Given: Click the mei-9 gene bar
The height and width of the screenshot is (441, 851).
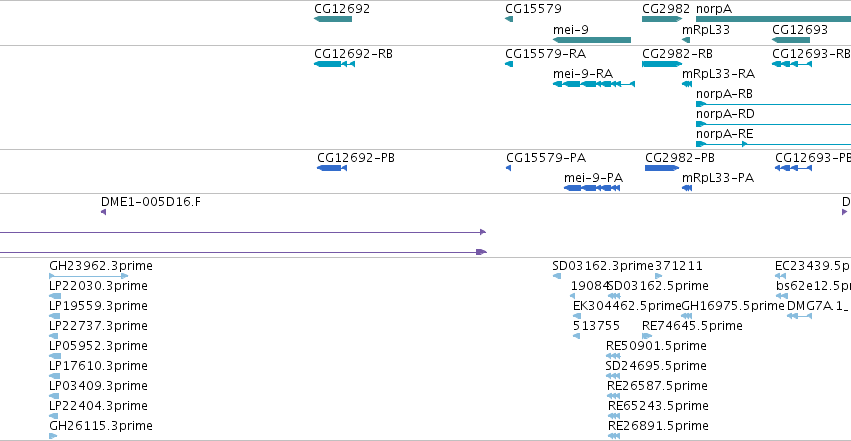Looking at the screenshot, I should (592, 40).
